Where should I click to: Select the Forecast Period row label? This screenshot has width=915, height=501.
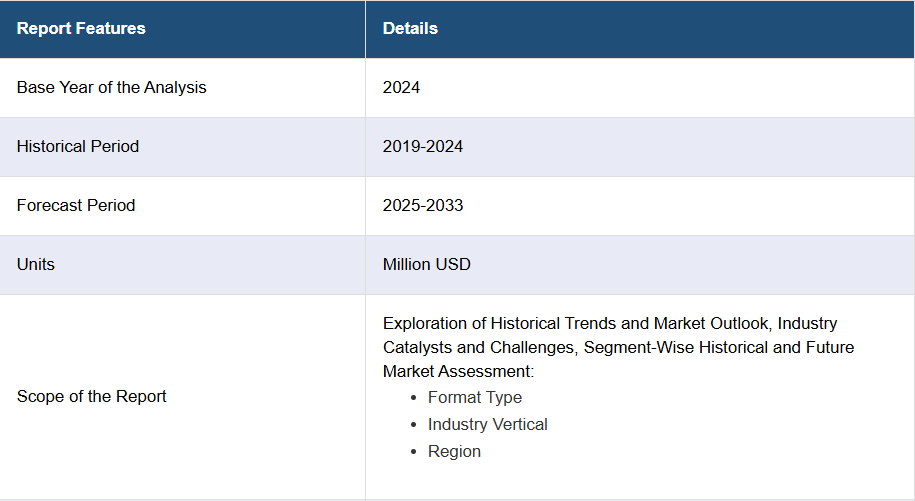pyautogui.click(x=76, y=205)
